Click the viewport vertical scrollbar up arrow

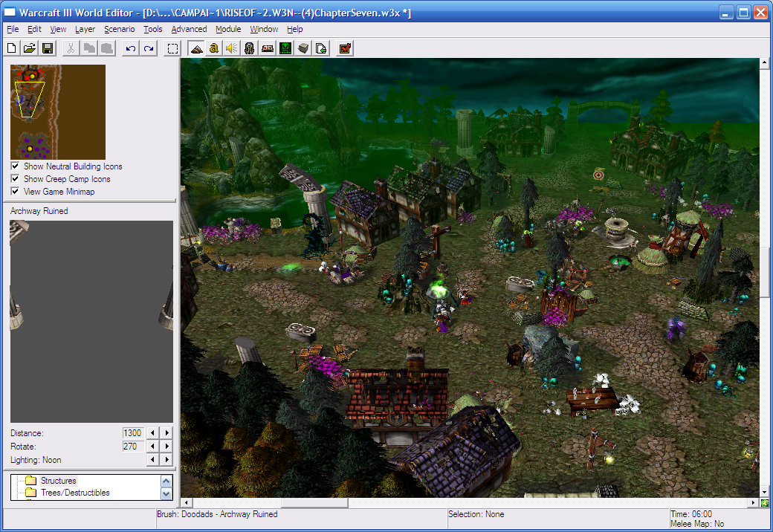tap(764, 63)
